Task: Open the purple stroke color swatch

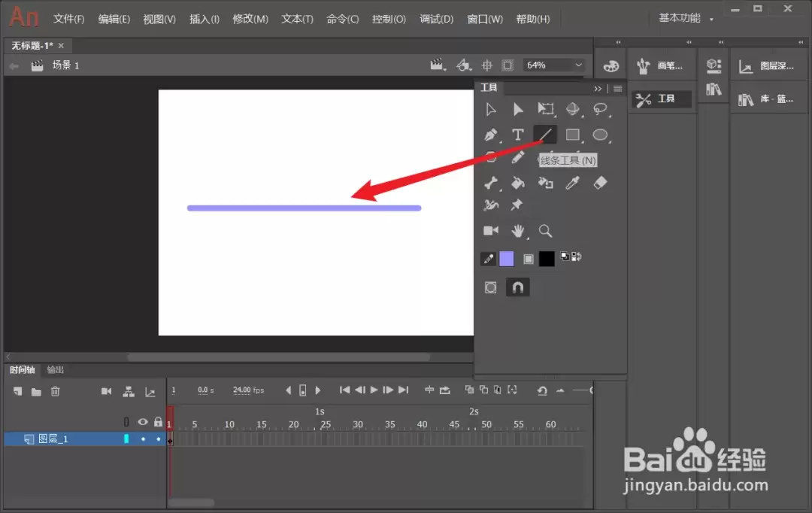Action: pyautogui.click(x=507, y=259)
